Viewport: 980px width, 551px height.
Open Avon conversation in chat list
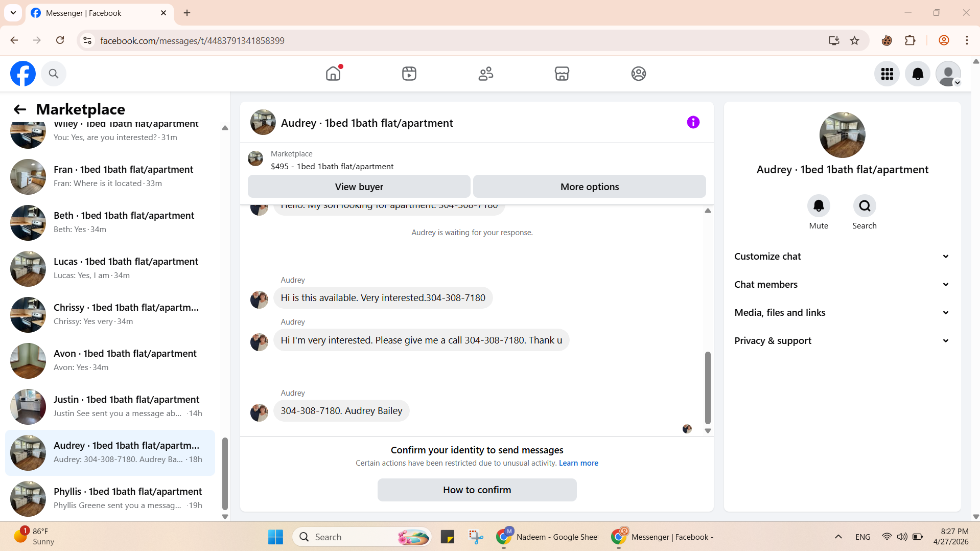click(x=110, y=360)
